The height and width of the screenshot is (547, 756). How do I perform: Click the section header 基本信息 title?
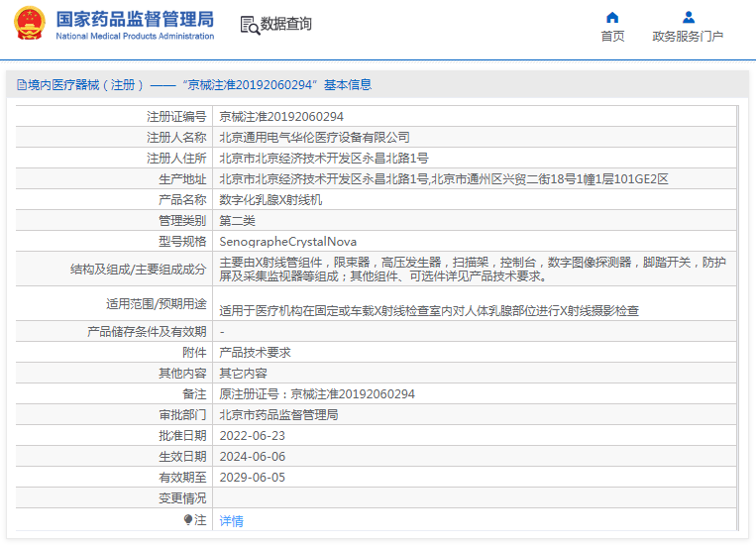click(348, 85)
